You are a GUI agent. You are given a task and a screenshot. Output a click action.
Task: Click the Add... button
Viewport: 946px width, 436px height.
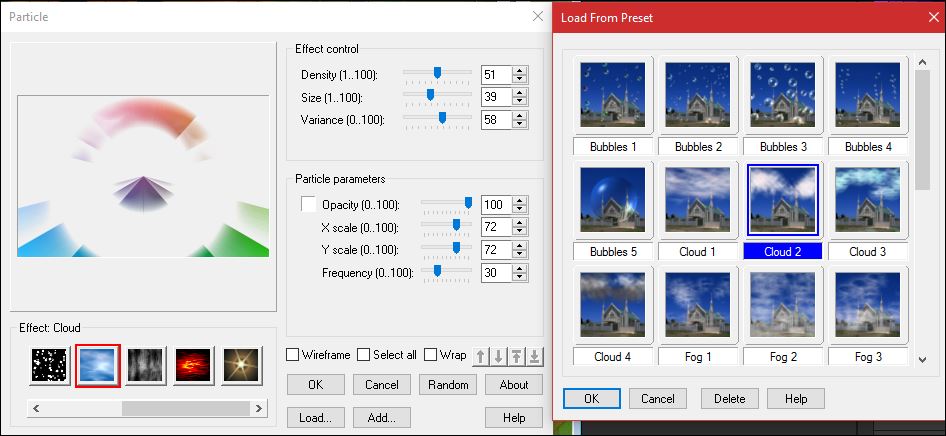click(382, 417)
